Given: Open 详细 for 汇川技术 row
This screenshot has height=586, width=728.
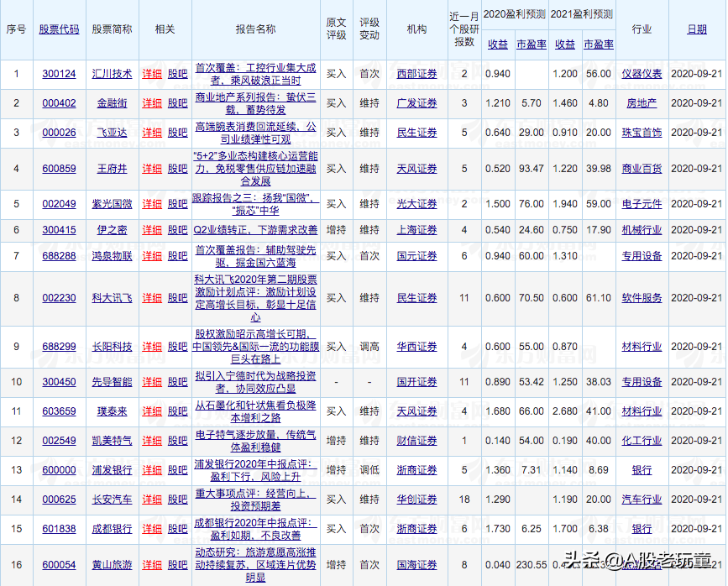Looking at the screenshot, I should tap(152, 74).
